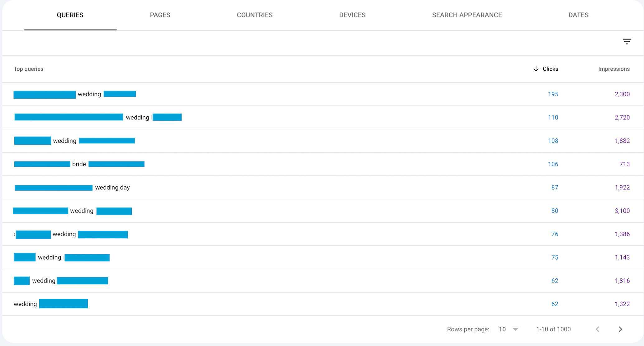Click the 110 clicks link for second query
Viewport: 644px width, 346px height.
pyautogui.click(x=553, y=117)
